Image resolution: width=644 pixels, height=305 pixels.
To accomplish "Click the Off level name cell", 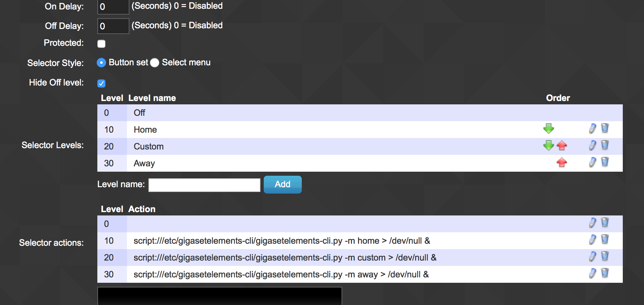I will tap(139, 113).
